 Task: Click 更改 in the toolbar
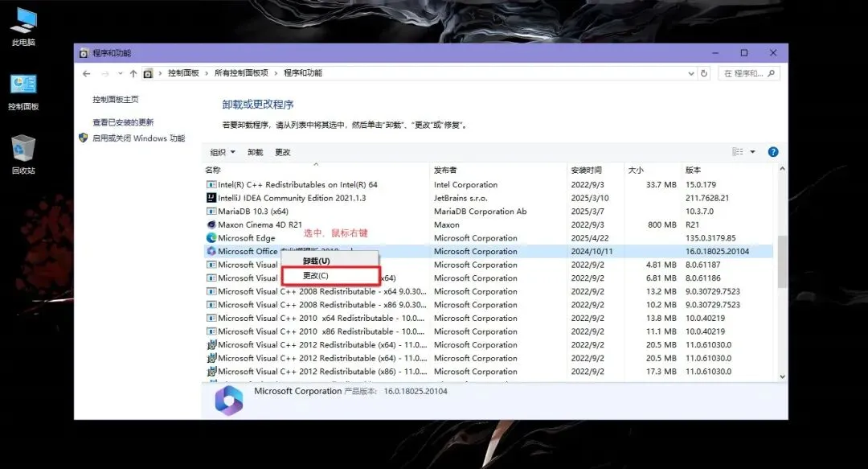click(282, 152)
